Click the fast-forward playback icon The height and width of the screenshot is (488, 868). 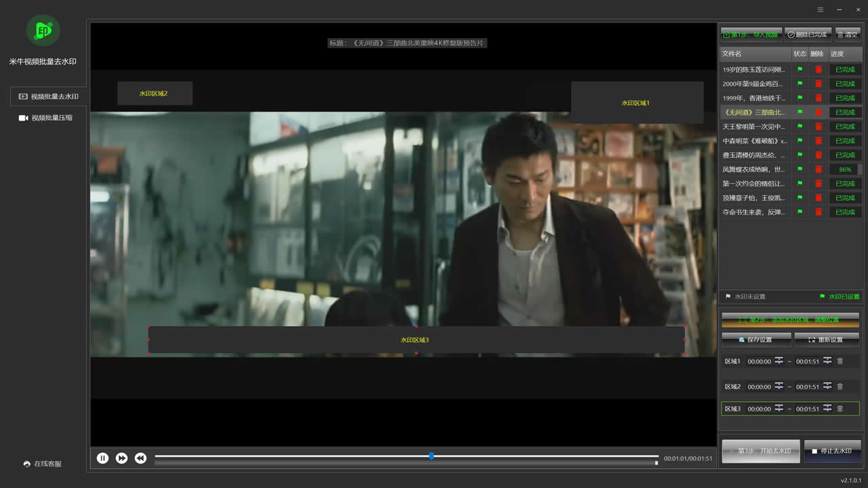pos(121,458)
